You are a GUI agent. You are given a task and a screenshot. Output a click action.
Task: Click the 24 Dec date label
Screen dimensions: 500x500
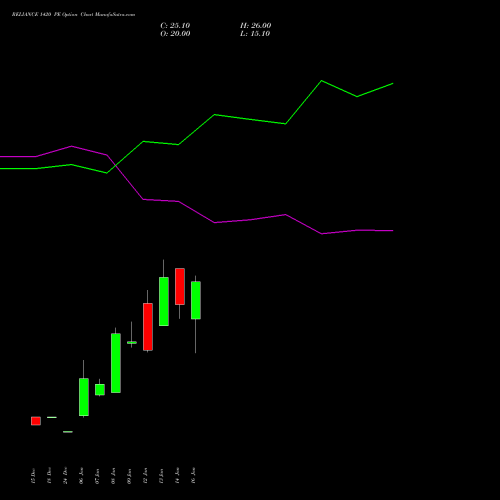pyautogui.click(x=65, y=476)
